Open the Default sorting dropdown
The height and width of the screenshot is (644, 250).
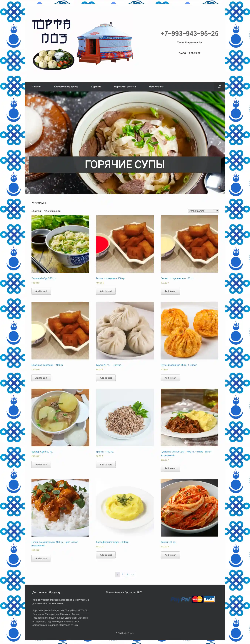203,211
